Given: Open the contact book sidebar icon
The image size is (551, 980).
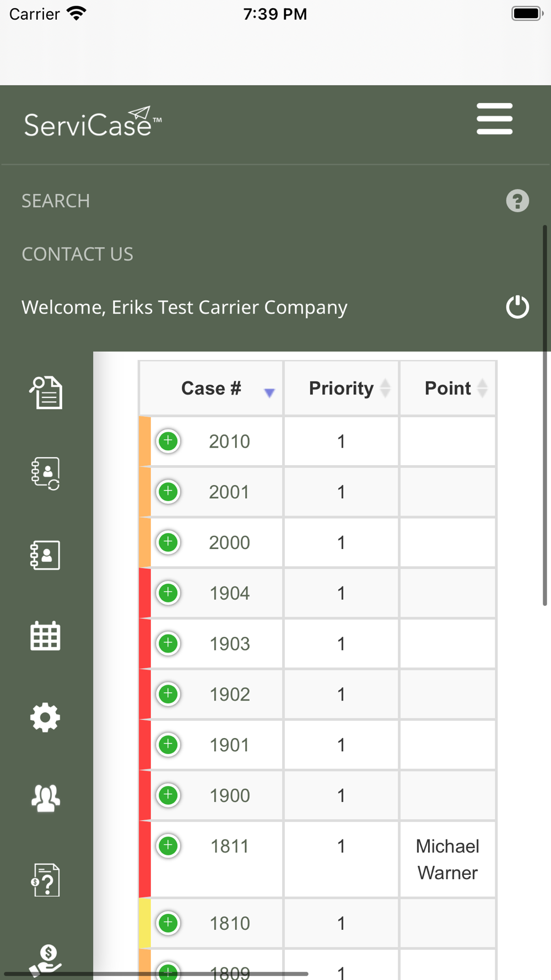Looking at the screenshot, I should tap(45, 555).
